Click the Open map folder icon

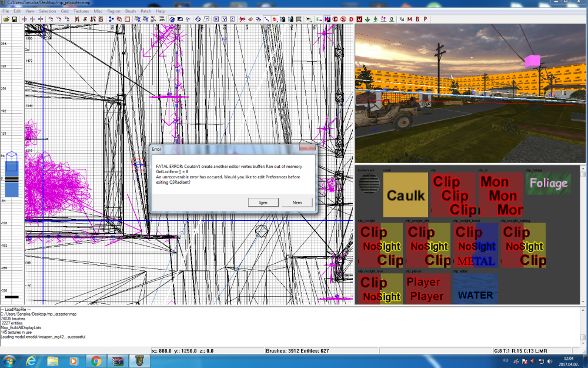pos(6,19)
